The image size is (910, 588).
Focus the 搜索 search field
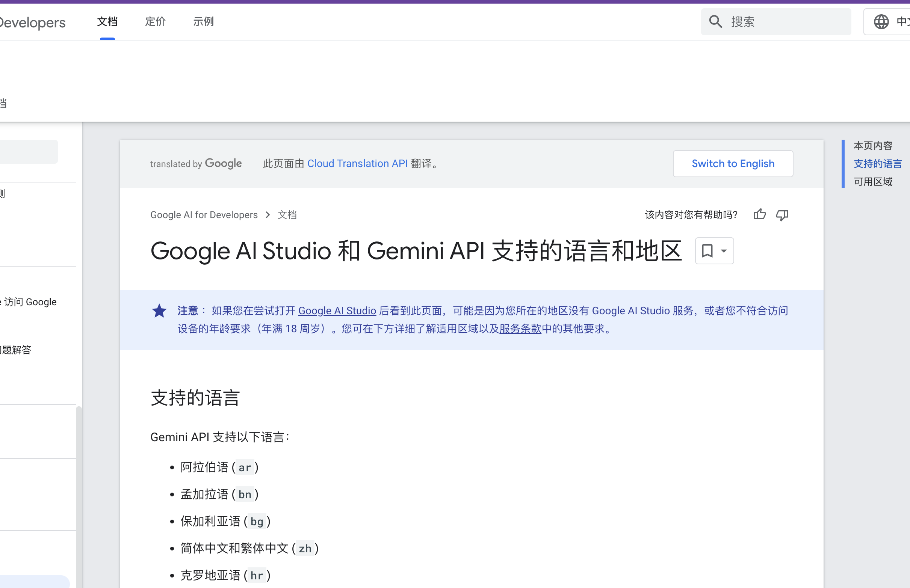(x=776, y=22)
